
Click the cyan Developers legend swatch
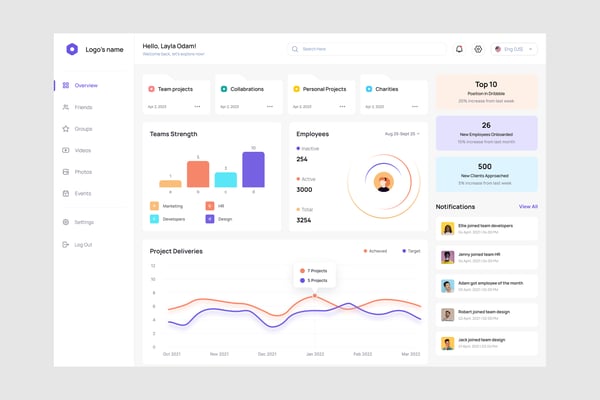[x=154, y=219]
